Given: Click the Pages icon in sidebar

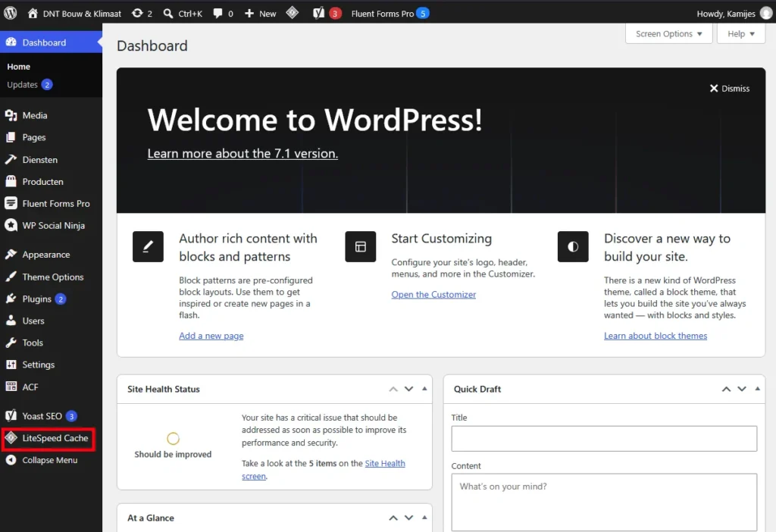Looking at the screenshot, I should click(x=11, y=137).
